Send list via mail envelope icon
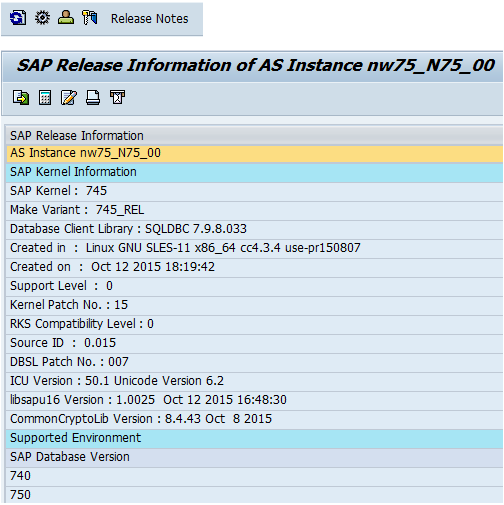The height and width of the screenshot is (505, 504). point(117,97)
